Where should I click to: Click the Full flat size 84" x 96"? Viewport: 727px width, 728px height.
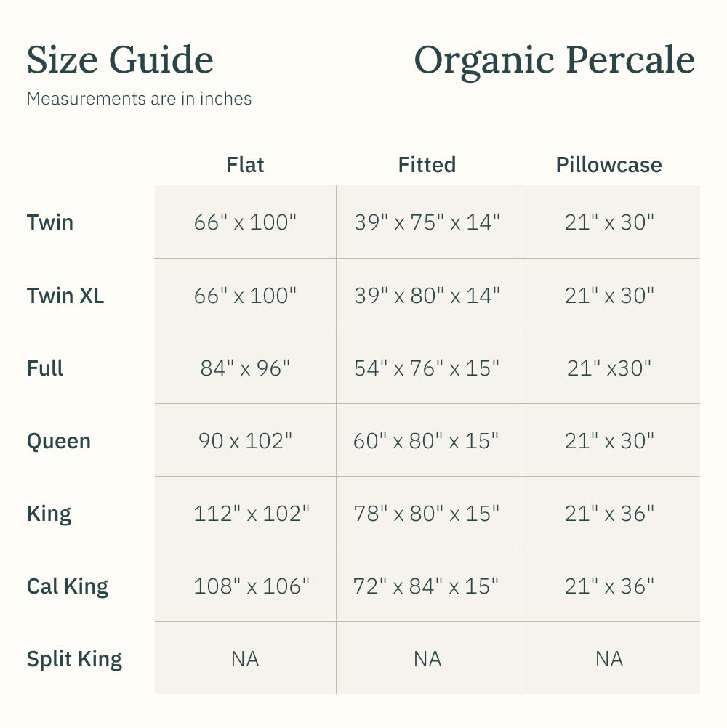245,368
